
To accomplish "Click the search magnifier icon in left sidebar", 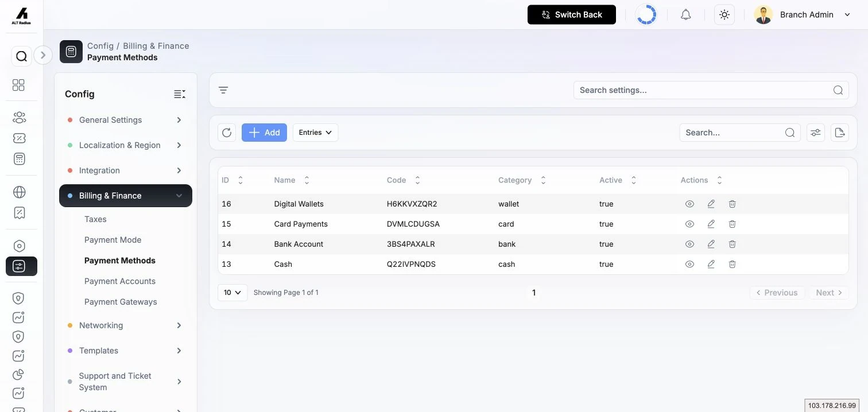I will (21, 56).
